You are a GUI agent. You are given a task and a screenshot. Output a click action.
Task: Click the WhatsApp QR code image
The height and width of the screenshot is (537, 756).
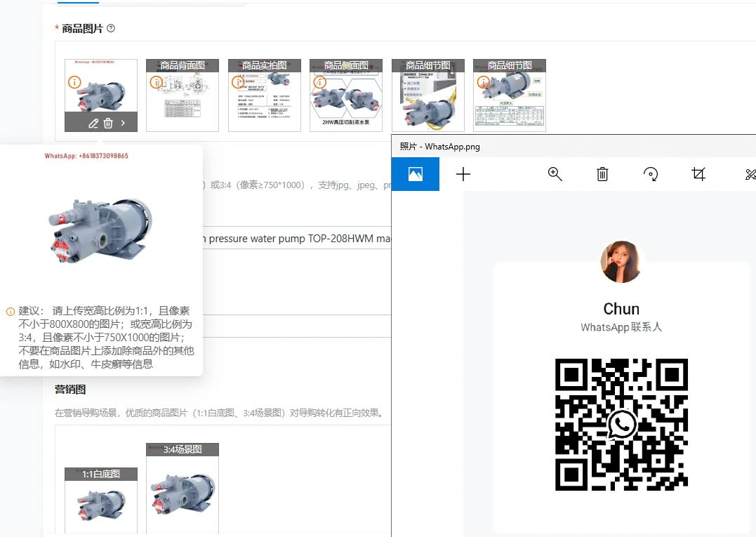pyautogui.click(x=621, y=425)
